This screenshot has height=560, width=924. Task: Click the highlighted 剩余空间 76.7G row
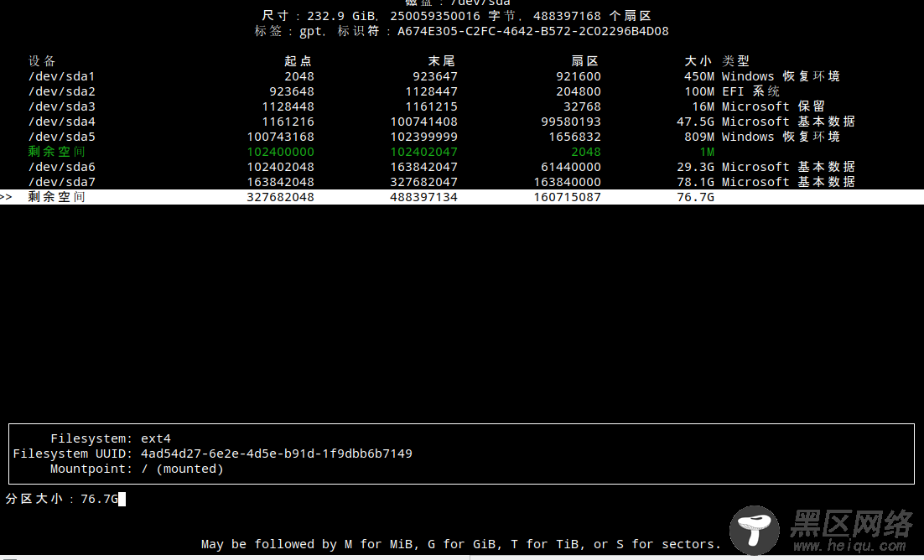[x=462, y=197]
